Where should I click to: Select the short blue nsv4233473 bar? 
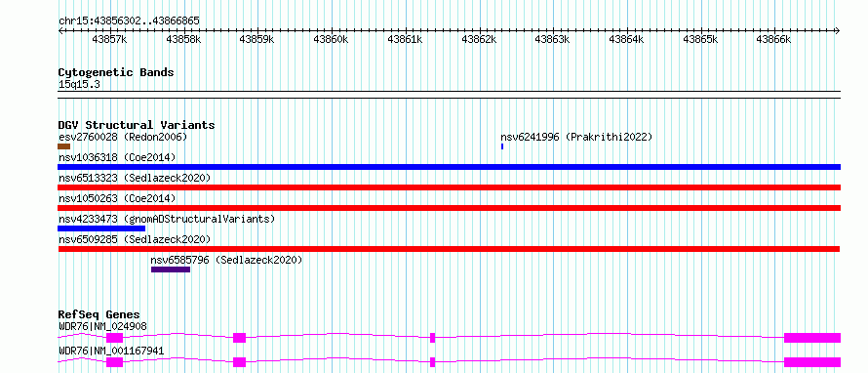[x=101, y=228]
